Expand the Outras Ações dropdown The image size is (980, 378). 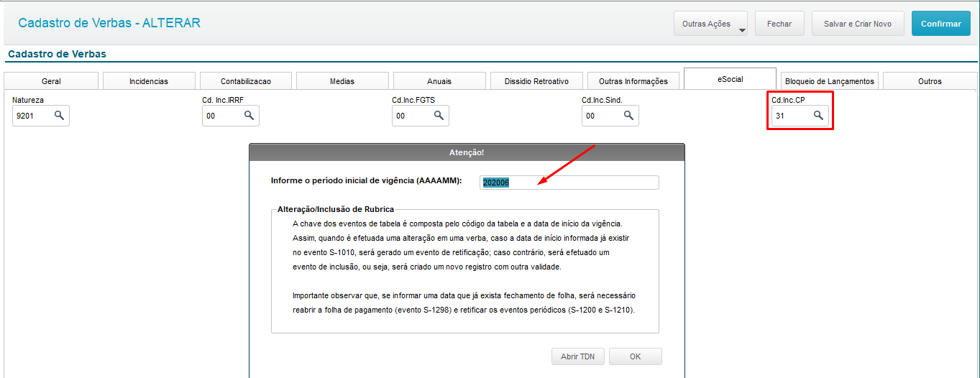pyautogui.click(x=710, y=24)
